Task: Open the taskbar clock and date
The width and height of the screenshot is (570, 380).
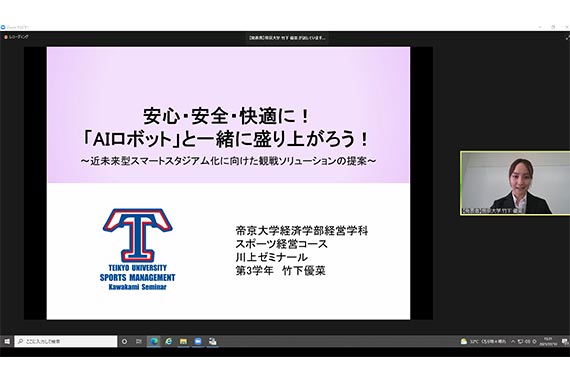Action: (x=548, y=341)
